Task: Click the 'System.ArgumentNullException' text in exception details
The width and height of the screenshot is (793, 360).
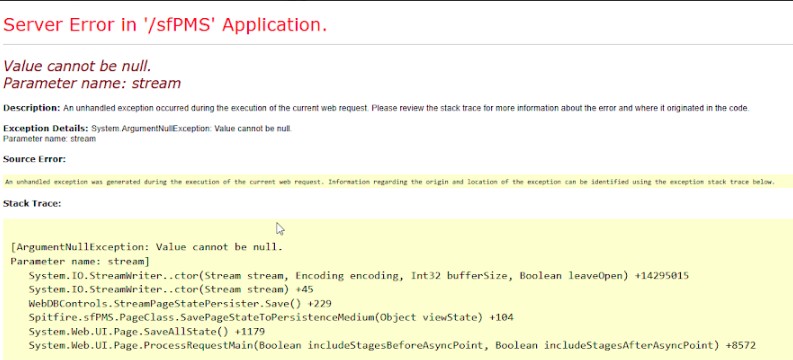Action: [150, 128]
